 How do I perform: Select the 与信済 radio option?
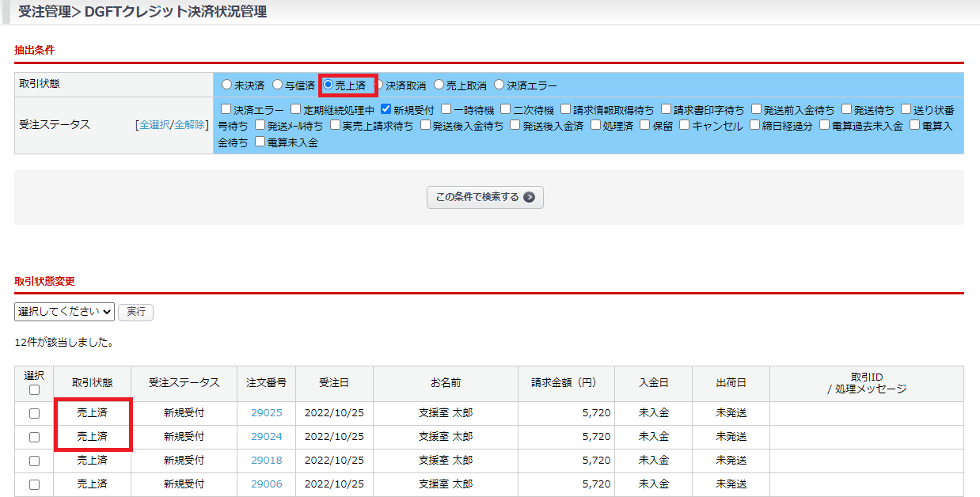pyautogui.click(x=278, y=85)
